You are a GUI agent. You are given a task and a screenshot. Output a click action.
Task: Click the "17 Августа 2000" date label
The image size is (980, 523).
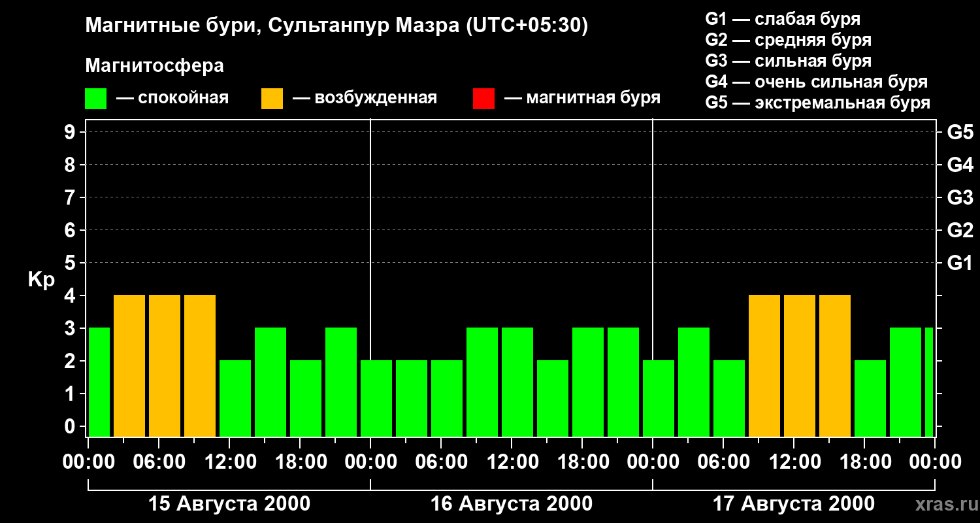pyautogui.click(x=794, y=504)
